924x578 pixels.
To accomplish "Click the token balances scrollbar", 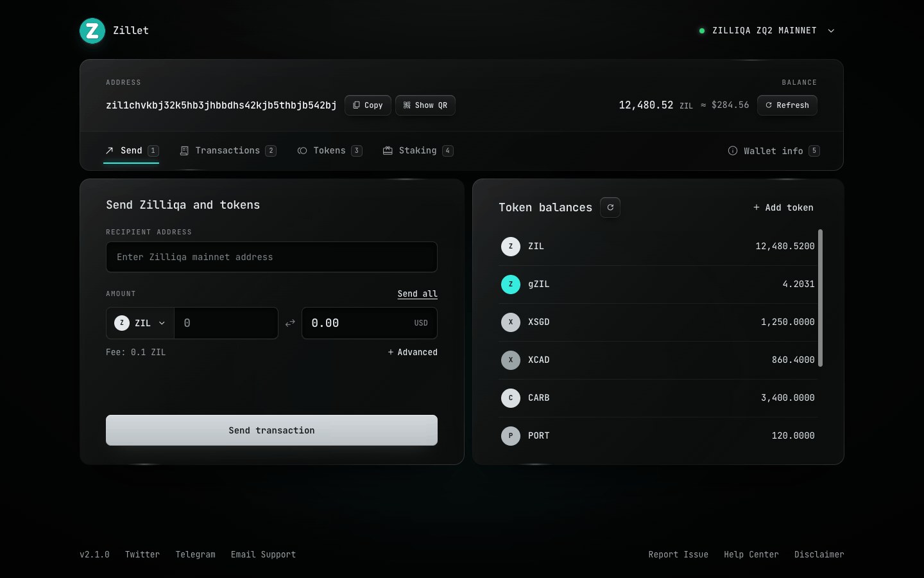I will [821, 298].
